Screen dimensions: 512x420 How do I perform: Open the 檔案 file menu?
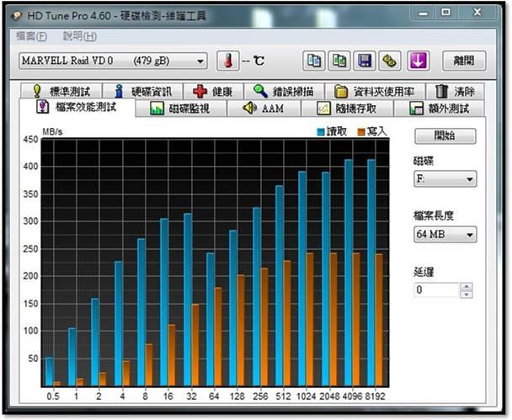[32, 37]
